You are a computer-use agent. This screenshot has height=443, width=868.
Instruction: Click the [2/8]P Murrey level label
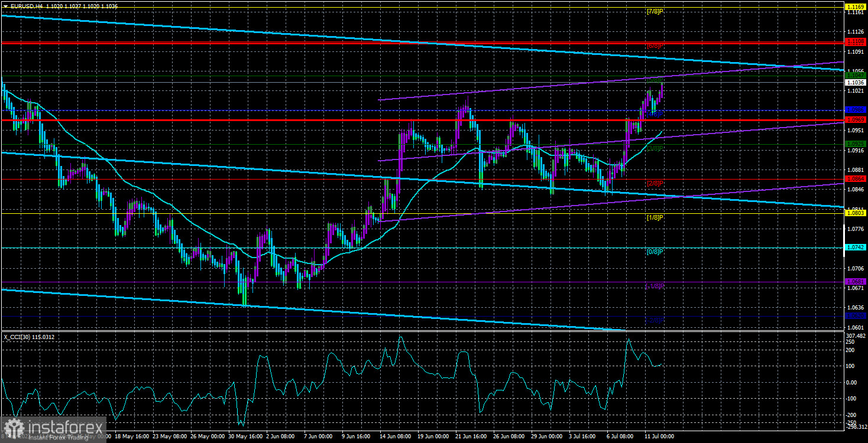[x=654, y=183]
